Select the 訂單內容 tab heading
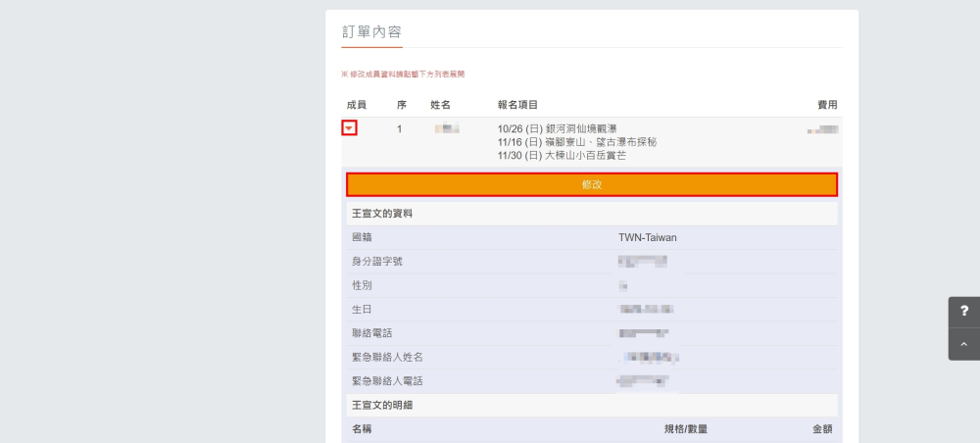The width and height of the screenshot is (980, 443). 371,31
